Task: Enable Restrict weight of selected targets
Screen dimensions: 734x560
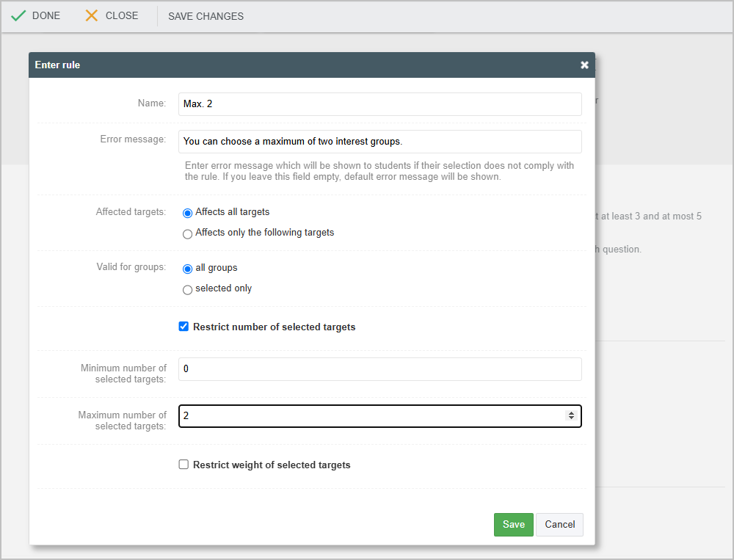Action: click(184, 465)
